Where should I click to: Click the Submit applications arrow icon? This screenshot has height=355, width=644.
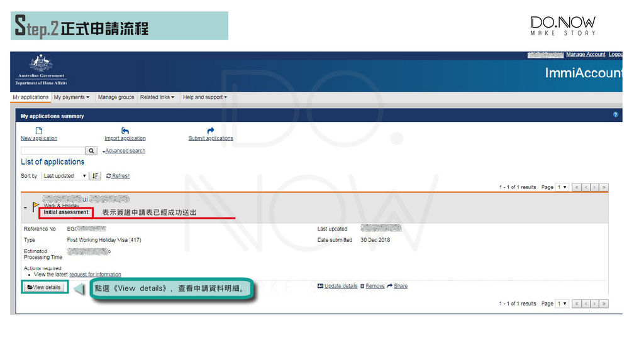(x=211, y=131)
